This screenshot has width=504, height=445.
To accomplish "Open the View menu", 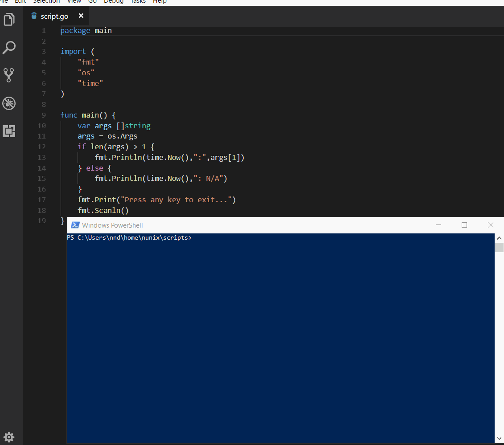I will [x=74, y=2].
